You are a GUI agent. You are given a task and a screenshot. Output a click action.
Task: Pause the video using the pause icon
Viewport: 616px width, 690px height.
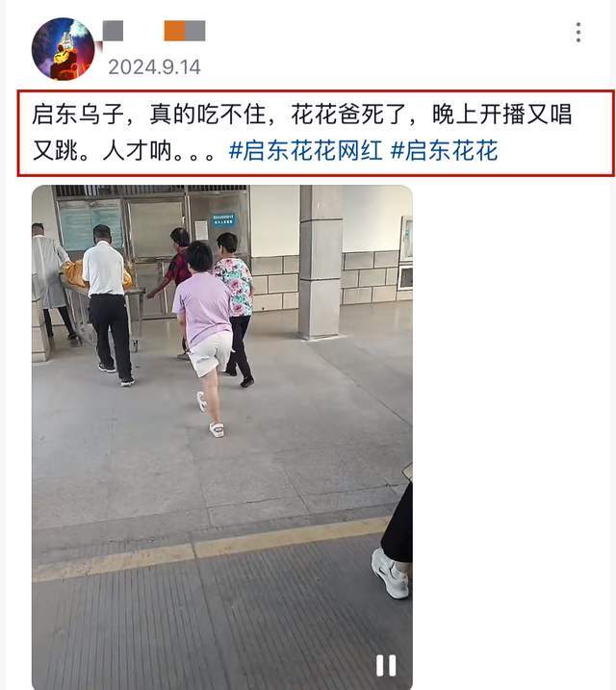[x=386, y=665]
